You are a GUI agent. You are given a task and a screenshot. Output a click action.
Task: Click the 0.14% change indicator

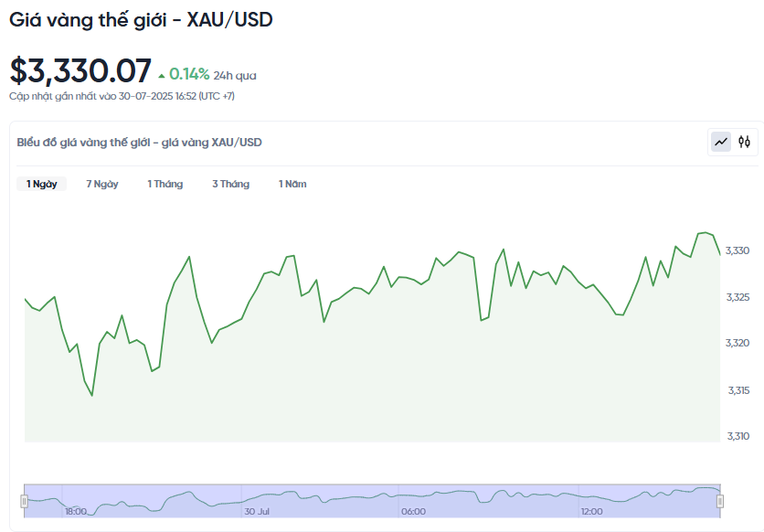click(x=189, y=74)
